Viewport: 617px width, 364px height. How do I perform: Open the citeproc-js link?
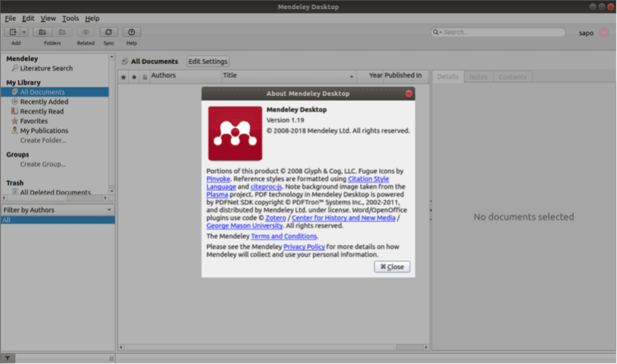pyautogui.click(x=266, y=186)
